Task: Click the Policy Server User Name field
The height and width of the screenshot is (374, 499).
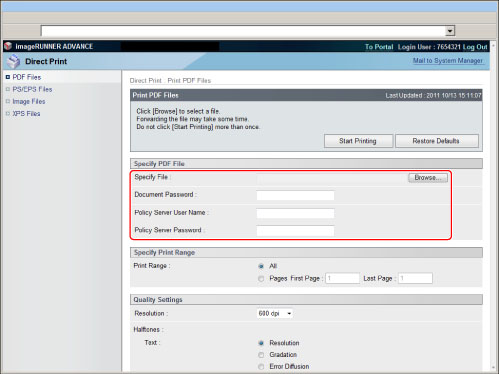Action: coord(295,213)
